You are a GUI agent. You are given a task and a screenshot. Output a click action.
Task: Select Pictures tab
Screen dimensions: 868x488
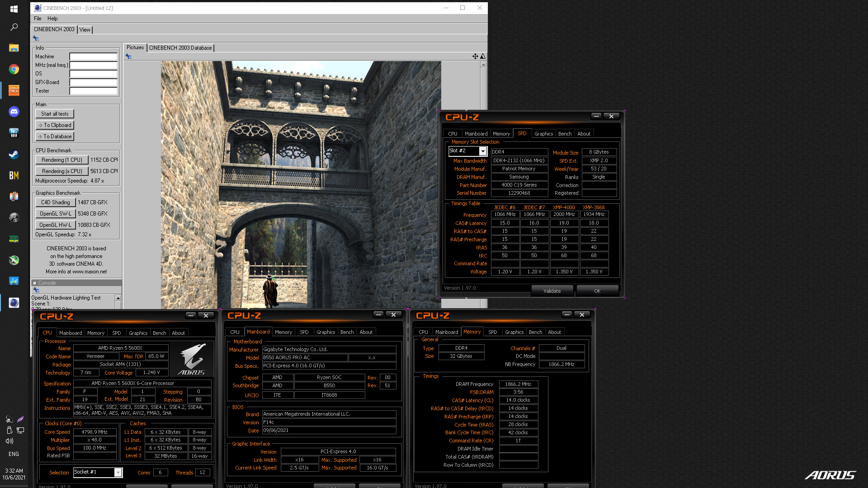[x=135, y=47]
